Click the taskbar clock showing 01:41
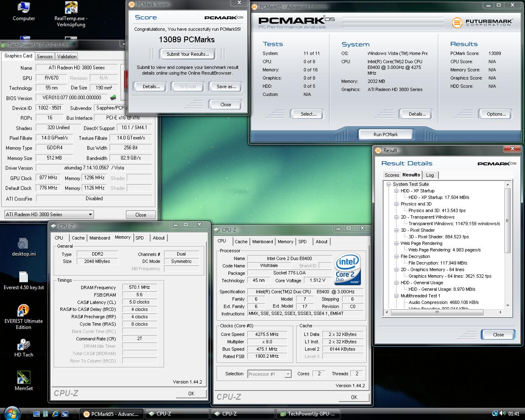 click(x=514, y=414)
